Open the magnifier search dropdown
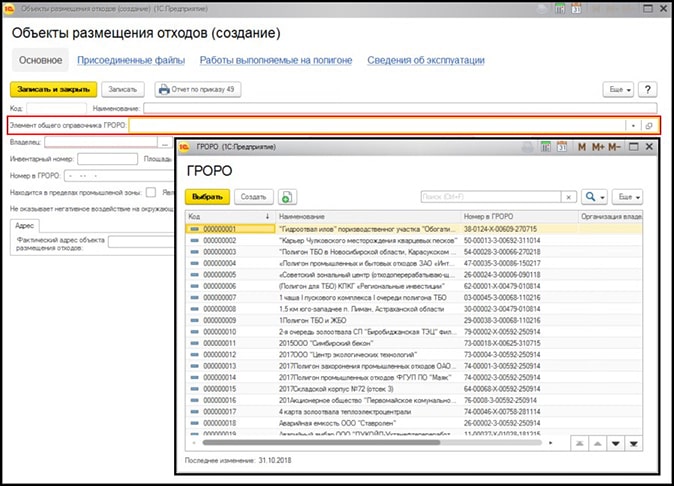This screenshot has height=486, width=674. (x=595, y=197)
